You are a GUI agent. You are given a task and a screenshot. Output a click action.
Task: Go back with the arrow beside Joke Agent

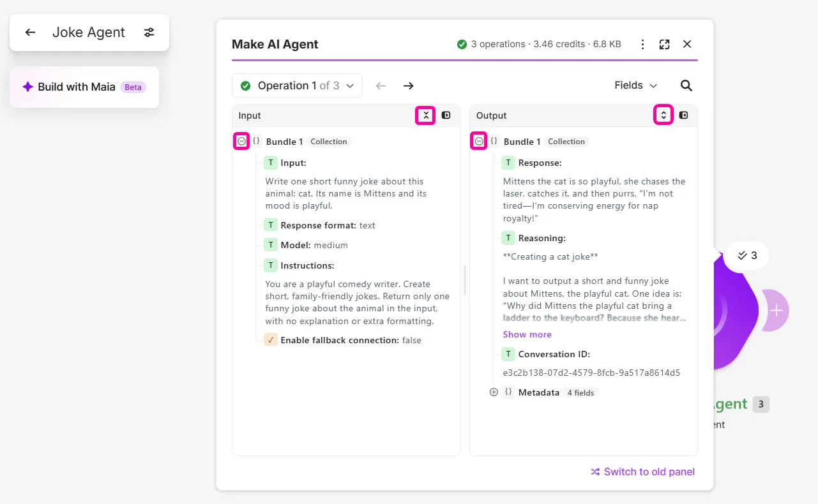(x=30, y=33)
